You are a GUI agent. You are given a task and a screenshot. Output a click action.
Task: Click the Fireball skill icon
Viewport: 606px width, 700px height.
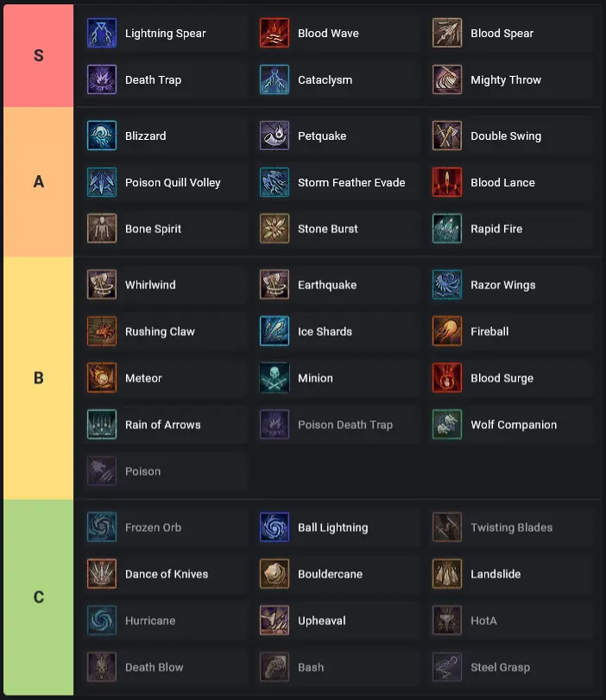[447, 331]
